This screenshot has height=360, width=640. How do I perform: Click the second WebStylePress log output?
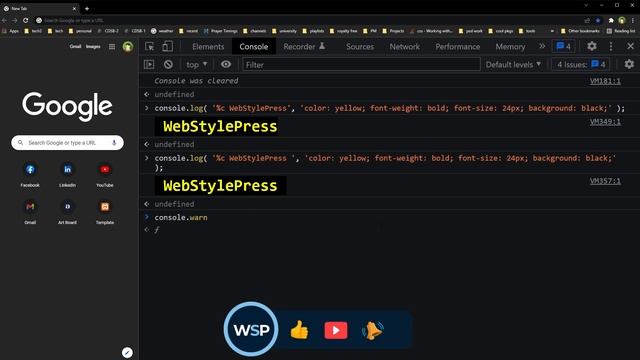(x=220, y=186)
